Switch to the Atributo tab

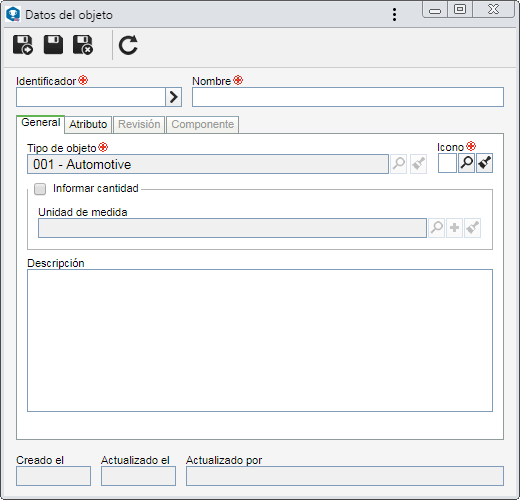pyautogui.click(x=88, y=124)
